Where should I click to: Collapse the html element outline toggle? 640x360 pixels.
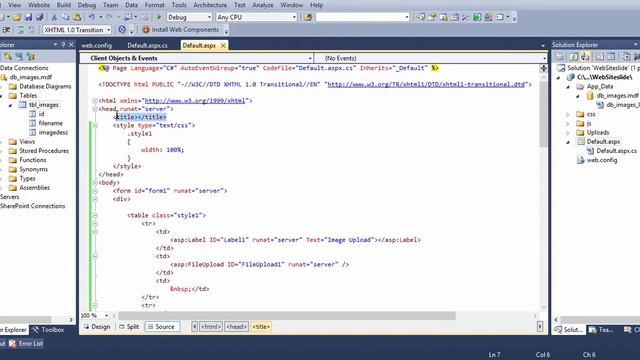pyautogui.click(x=95, y=101)
